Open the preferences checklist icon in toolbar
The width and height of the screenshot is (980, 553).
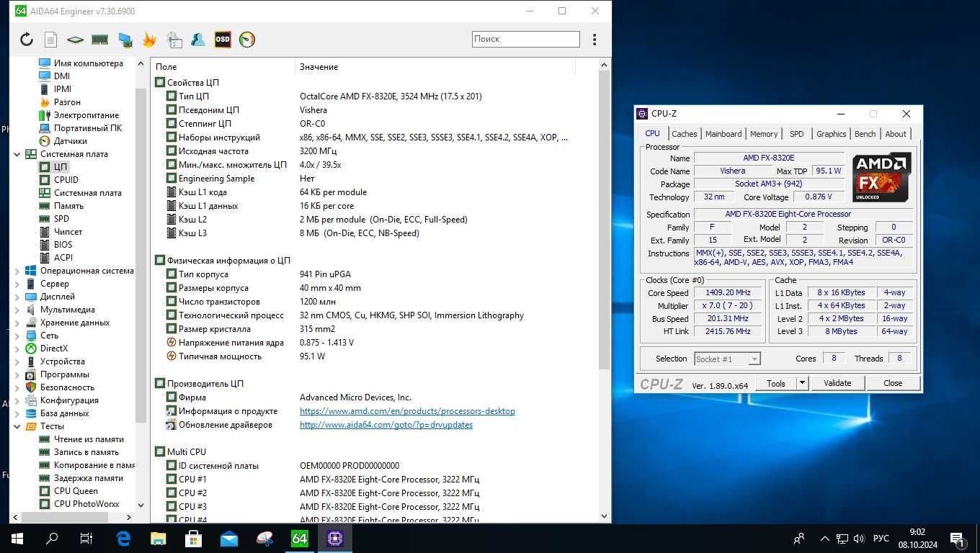coord(174,40)
